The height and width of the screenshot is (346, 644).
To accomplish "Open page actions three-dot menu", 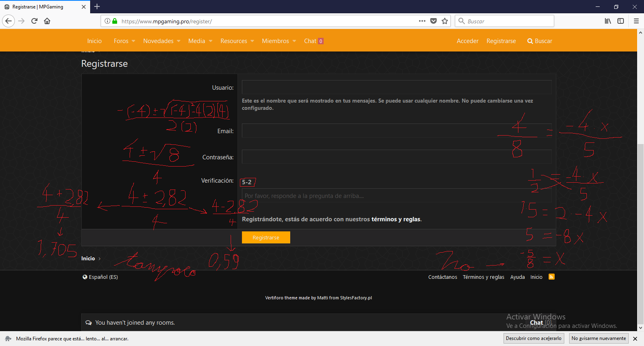I will point(422,21).
